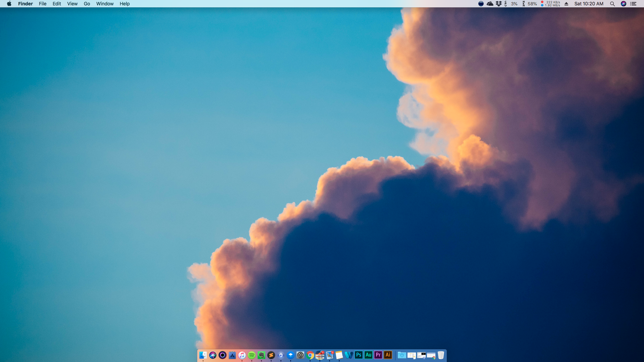This screenshot has height=362, width=644.
Task: Open the OneDrive cloud menu bar icon
Action: click(490, 4)
